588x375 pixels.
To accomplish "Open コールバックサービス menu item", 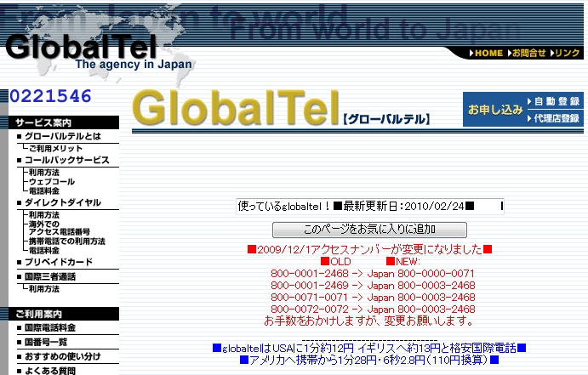I will tap(66, 161).
